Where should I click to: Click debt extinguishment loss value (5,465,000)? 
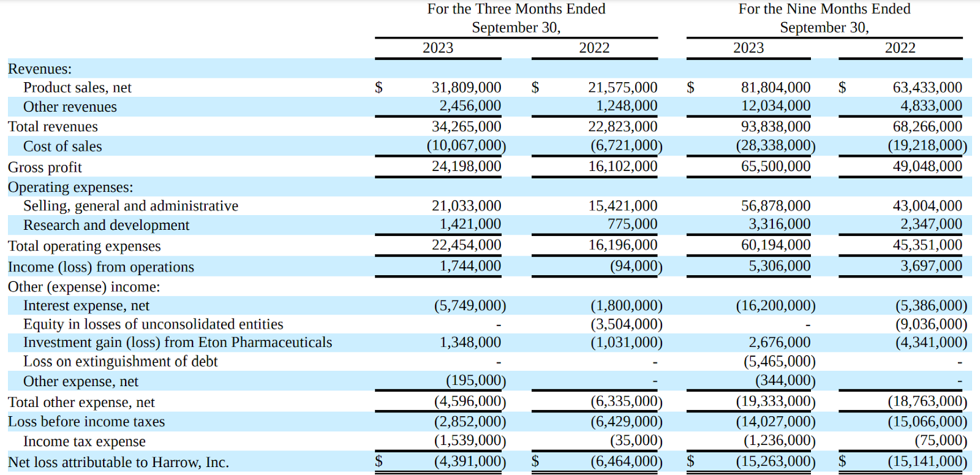tap(780, 361)
